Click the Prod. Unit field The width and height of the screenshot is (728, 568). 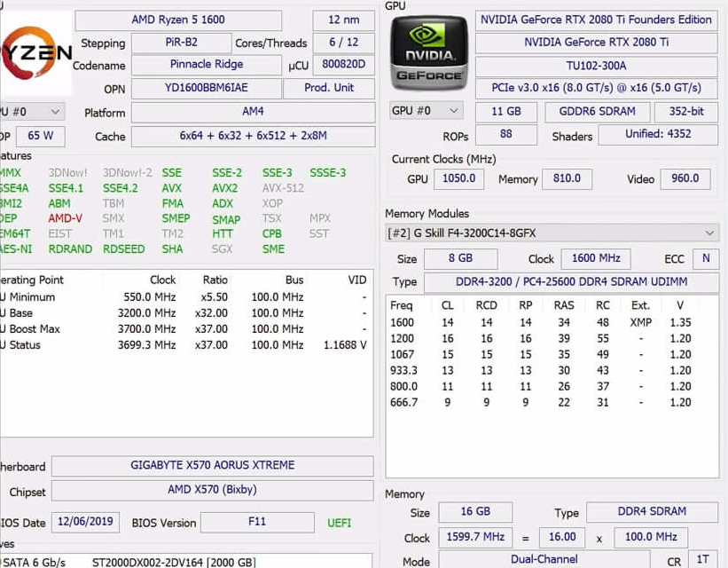[x=329, y=88]
